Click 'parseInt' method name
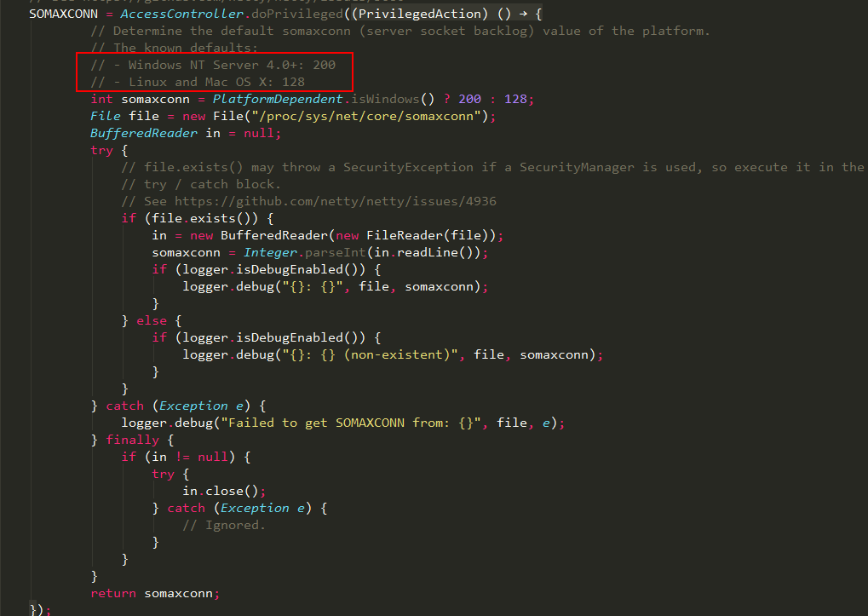 [336, 253]
